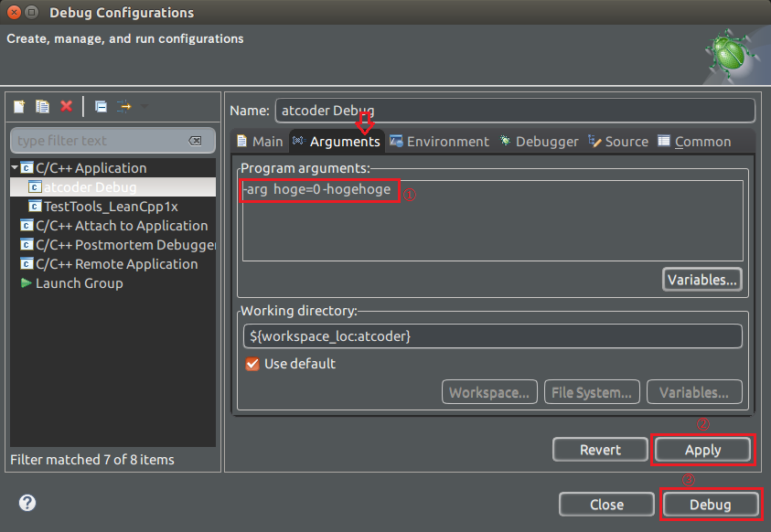771x532 pixels.
Task: Open the filter launch configurations menu
Action: tap(123, 106)
